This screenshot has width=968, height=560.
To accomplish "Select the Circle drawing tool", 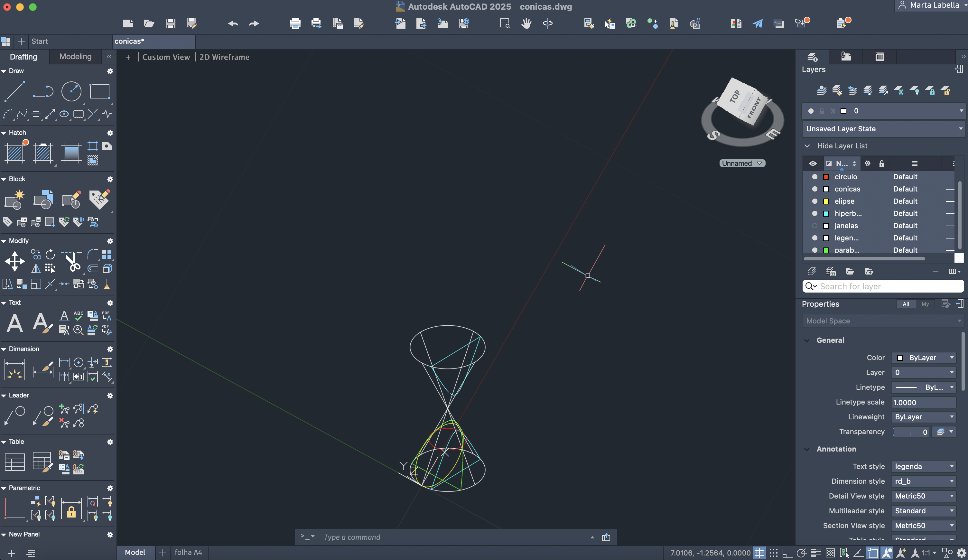I will 71,91.
